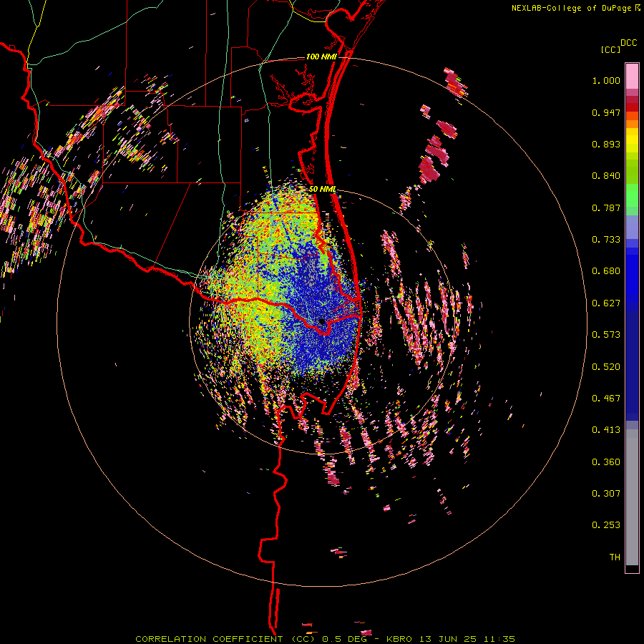The width and height of the screenshot is (644, 644).
Task: Pick the bright green segment of the color bar
Action: (x=632, y=195)
